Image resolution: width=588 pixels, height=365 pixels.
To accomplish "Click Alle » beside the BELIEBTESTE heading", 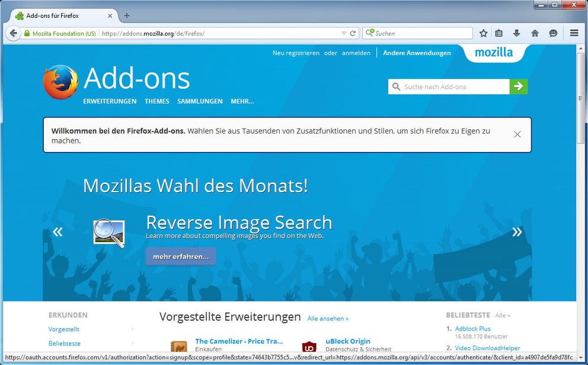I will pyautogui.click(x=503, y=315).
